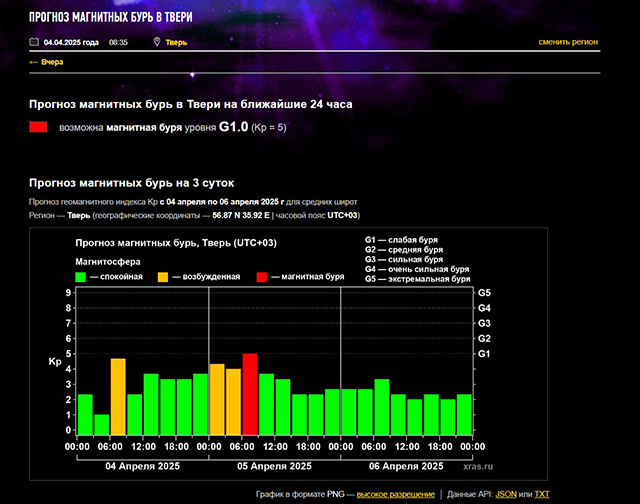Click the yellow возбужденная legend swatch
640x504 pixels.
[163, 277]
